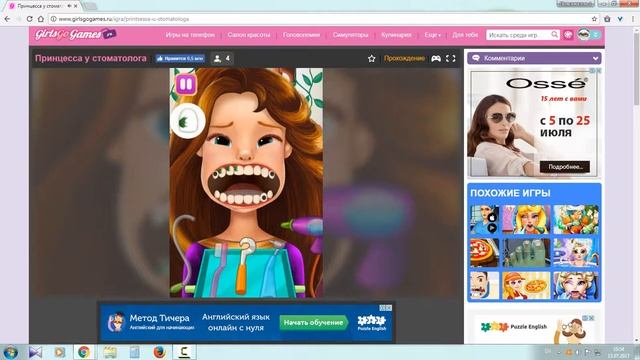The width and height of the screenshot is (640, 360).
Task: Click the taskbar clock
Action: click(x=619, y=352)
